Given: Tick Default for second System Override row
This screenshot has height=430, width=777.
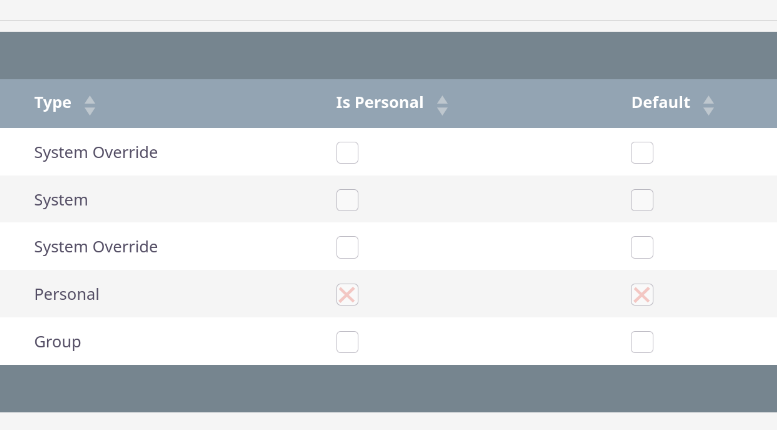Looking at the screenshot, I should pos(642,247).
